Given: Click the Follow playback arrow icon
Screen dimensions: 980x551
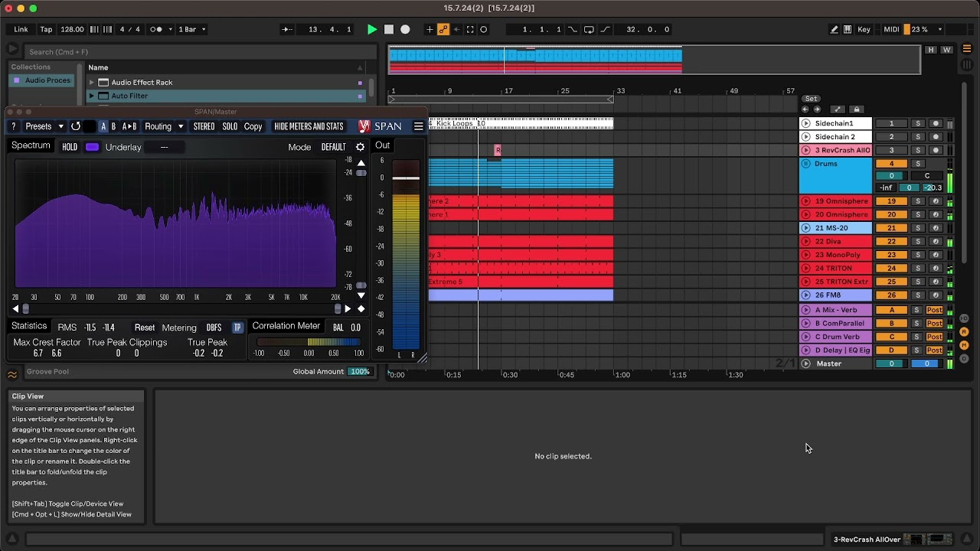Looking at the screenshot, I should click(x=287, y=29).
